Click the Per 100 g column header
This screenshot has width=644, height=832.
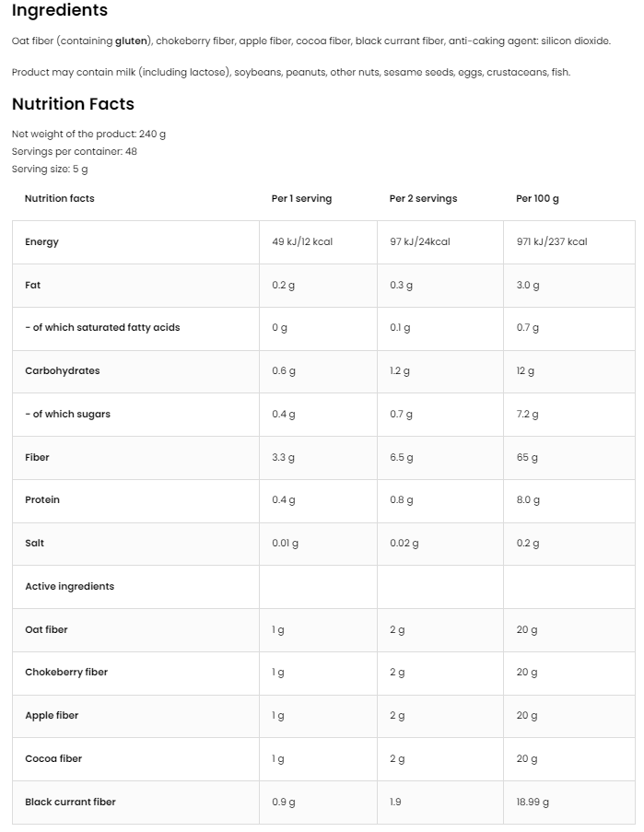click(x=537, y=198)
